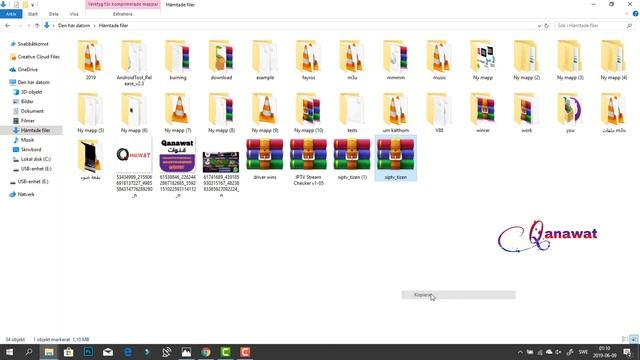Open Skrivbord in the navigation pane
The image size is (640, 360).
coord(31,149)
